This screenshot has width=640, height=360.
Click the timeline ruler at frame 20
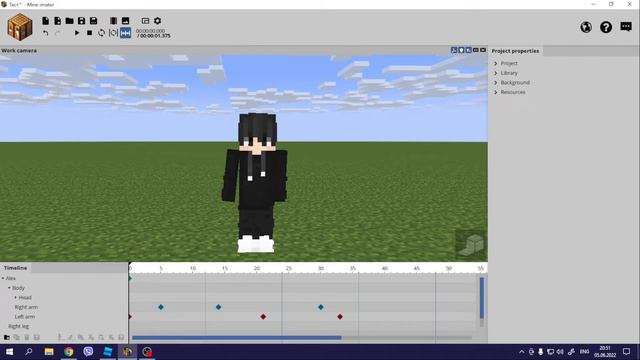[257, 268]
